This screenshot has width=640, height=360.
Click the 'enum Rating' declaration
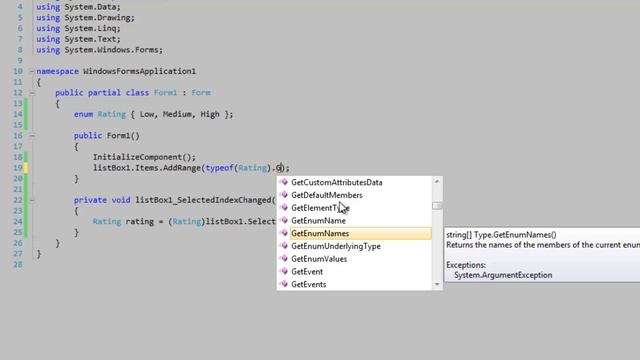point(100,114)
